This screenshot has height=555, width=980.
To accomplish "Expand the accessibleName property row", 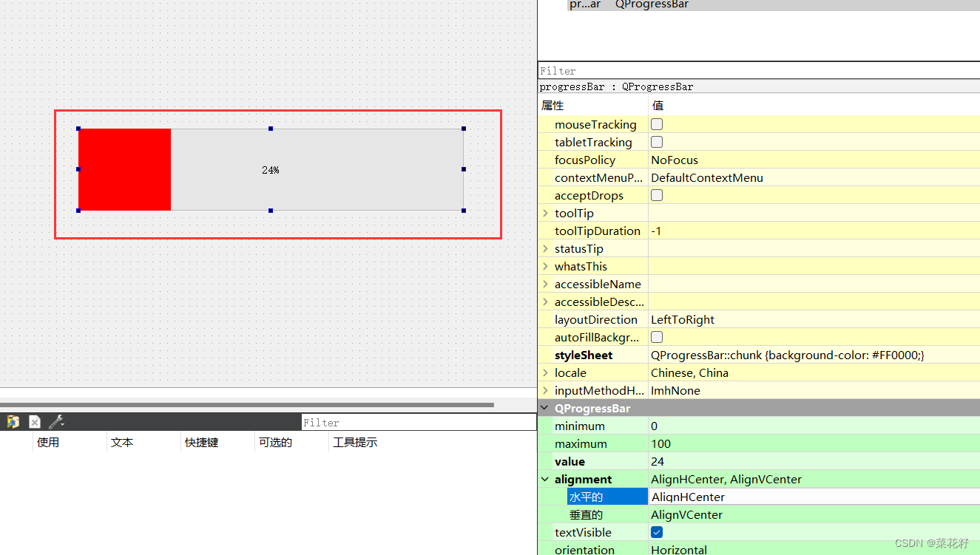I will [546, 284].
